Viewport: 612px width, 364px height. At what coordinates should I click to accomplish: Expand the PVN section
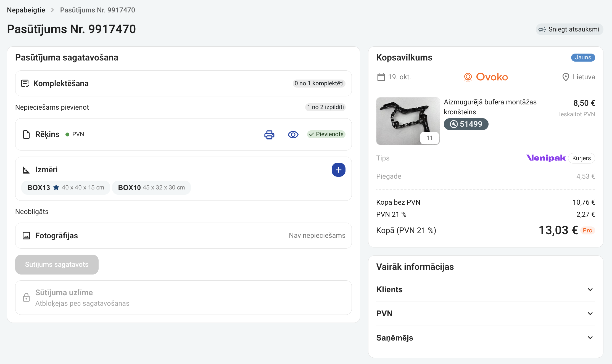tap(486, 314)
